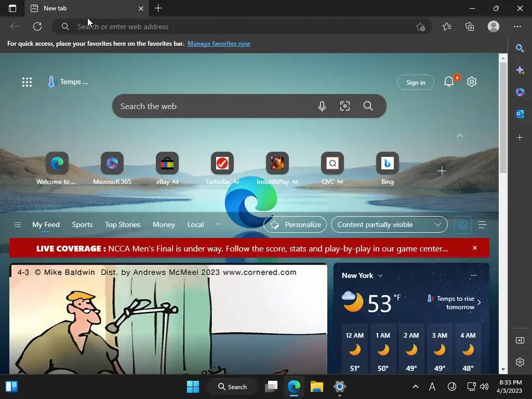Open the Favorites list icon
The width and height of the screenshot is (532, 399).
pos(447,26)
